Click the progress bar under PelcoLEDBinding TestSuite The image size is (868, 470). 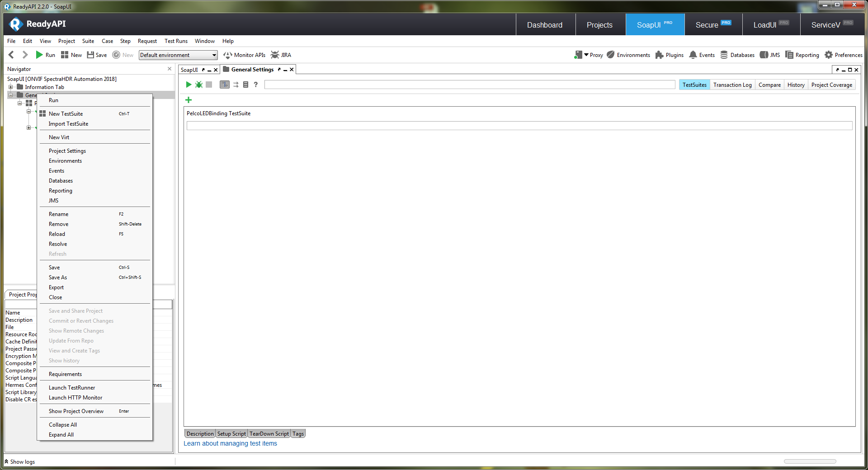click(x=519, y=126)
